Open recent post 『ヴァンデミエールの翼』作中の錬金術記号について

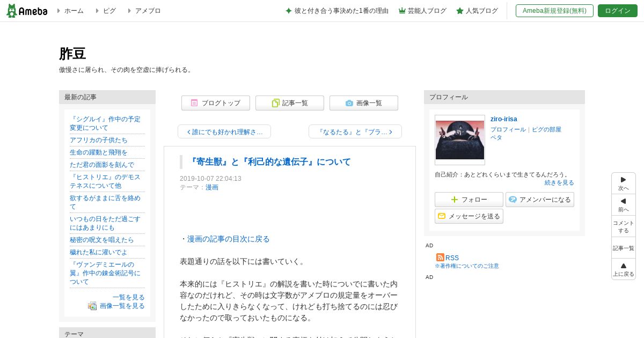click(x=105, y=273)
